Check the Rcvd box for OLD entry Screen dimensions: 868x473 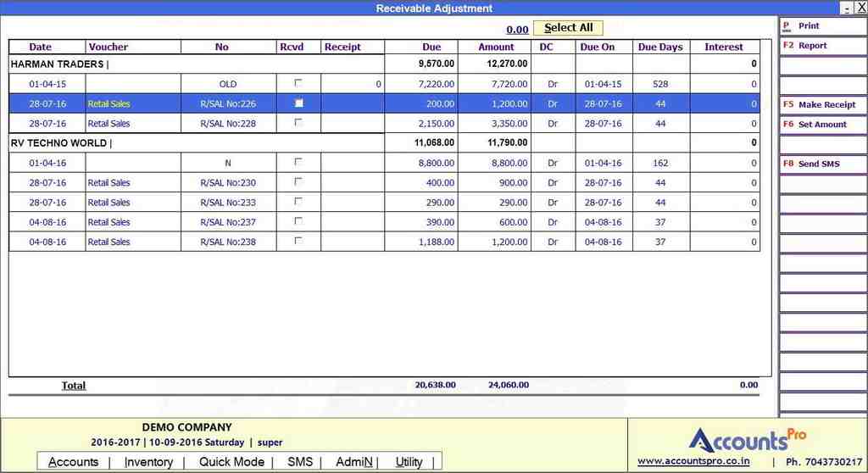click(298, 83)
